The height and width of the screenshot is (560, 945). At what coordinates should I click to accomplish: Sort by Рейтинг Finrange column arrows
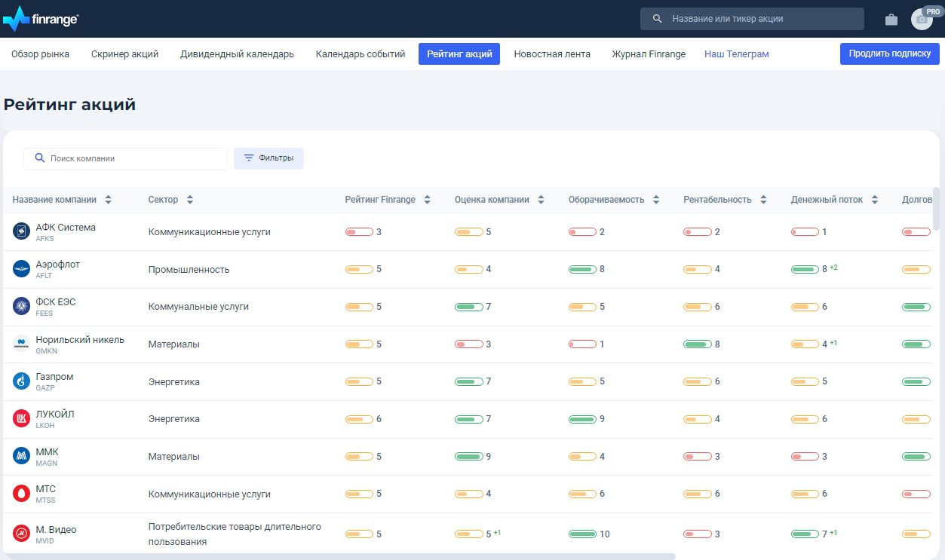click(427, 200)
